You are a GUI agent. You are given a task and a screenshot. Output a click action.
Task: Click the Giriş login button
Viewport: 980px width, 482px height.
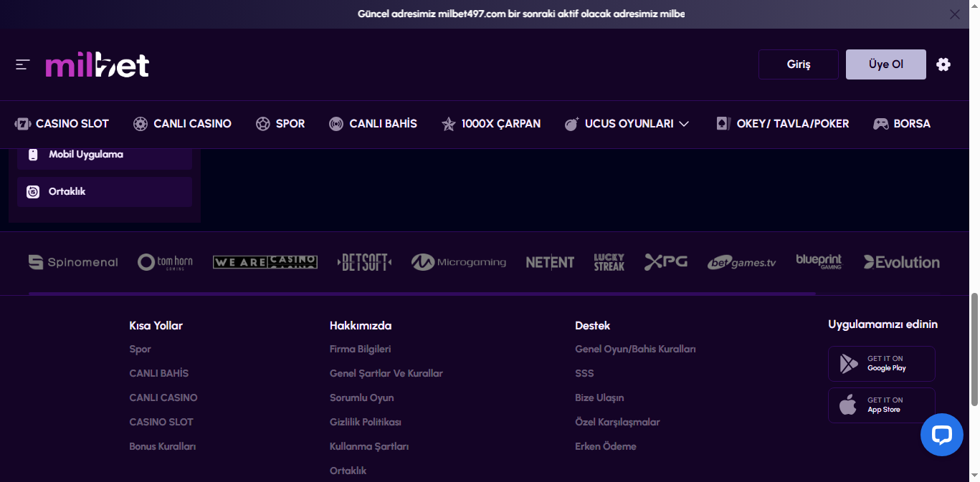click(799, 64)
